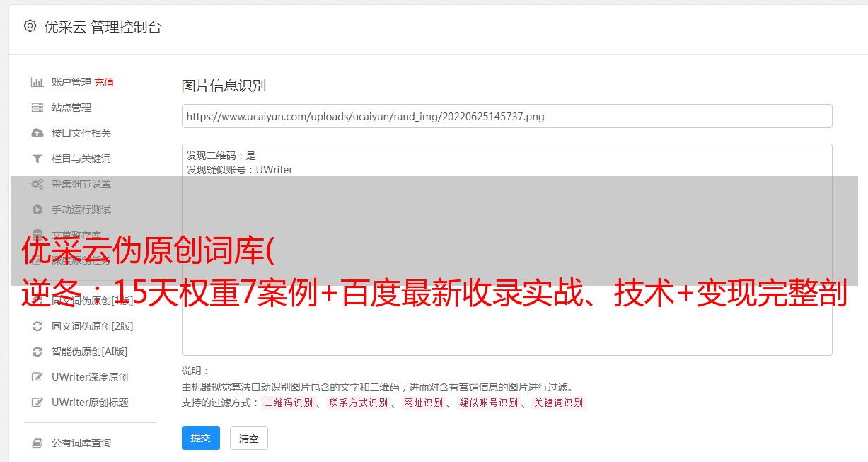
Task: Navigate to UWriter原创标题
Action: pos(90,403)
